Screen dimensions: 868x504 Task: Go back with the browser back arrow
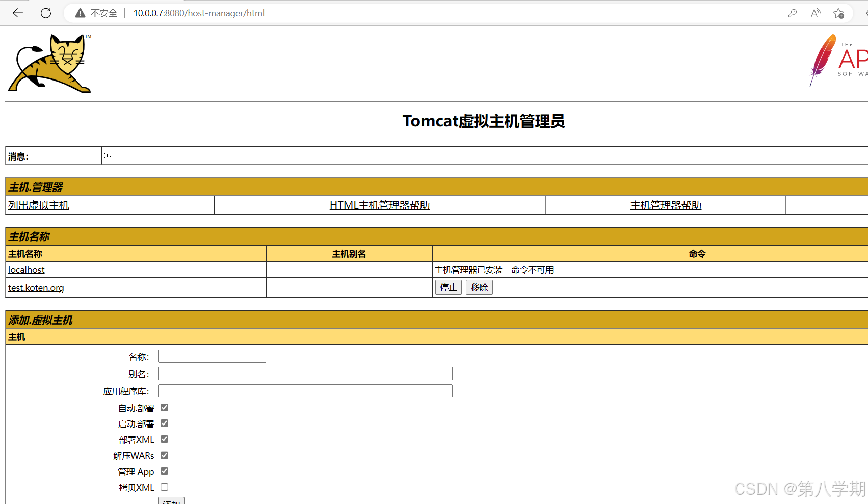(x=18, y=13)
